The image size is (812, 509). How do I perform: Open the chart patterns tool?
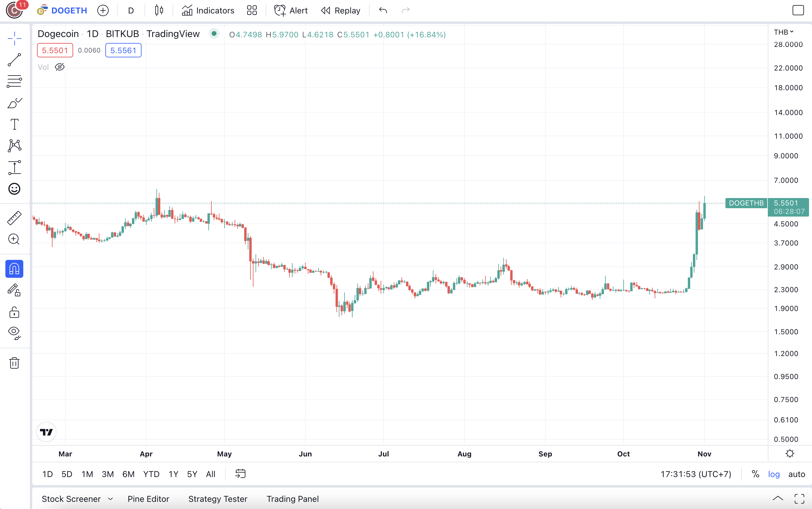coord(14,146)
